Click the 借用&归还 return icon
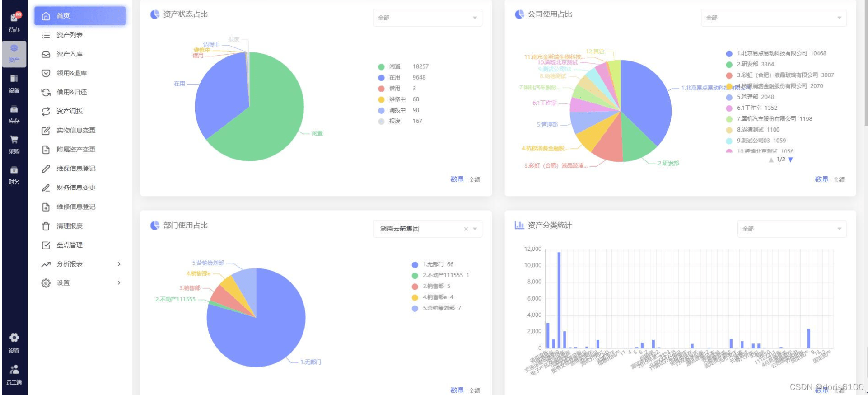The image size is (868, 395). point(46,92)
